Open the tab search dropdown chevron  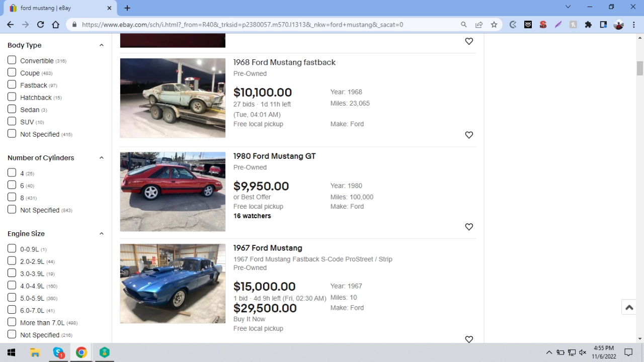click(x=568, y=7)
